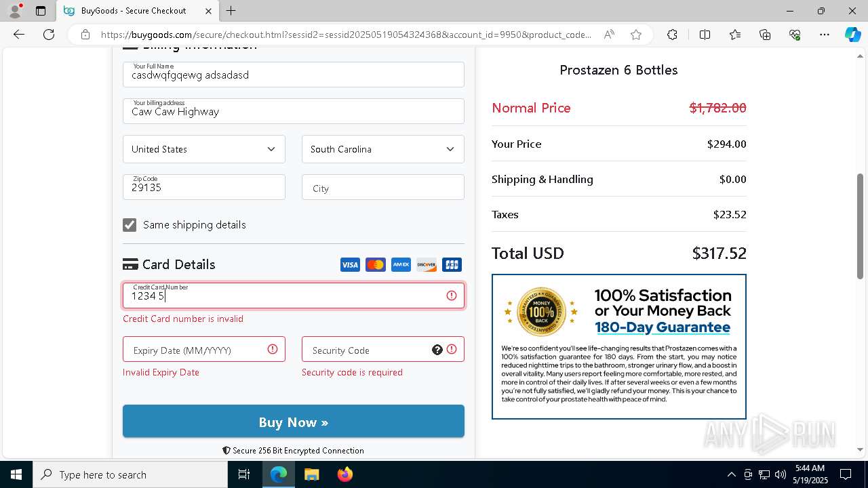Open File Explorer from taskbar
868x488 pixels.
[x=311, y=474]
